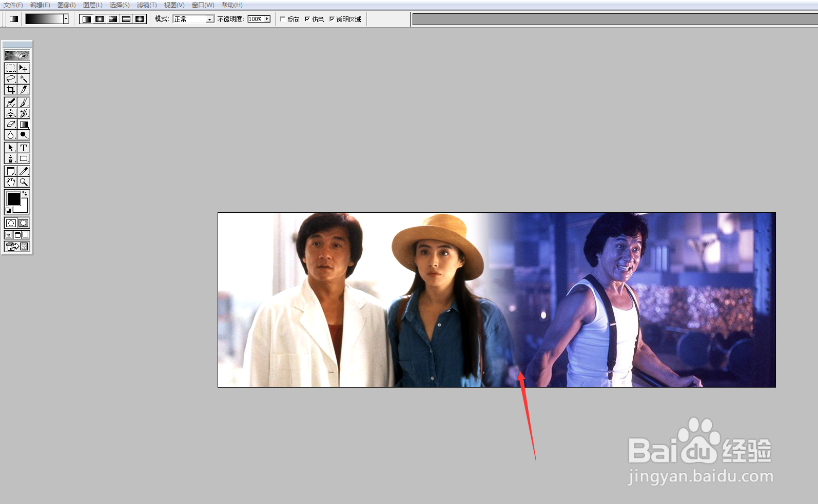Select the Magic Wand tool
818x504 pixels.
point(24,79)
